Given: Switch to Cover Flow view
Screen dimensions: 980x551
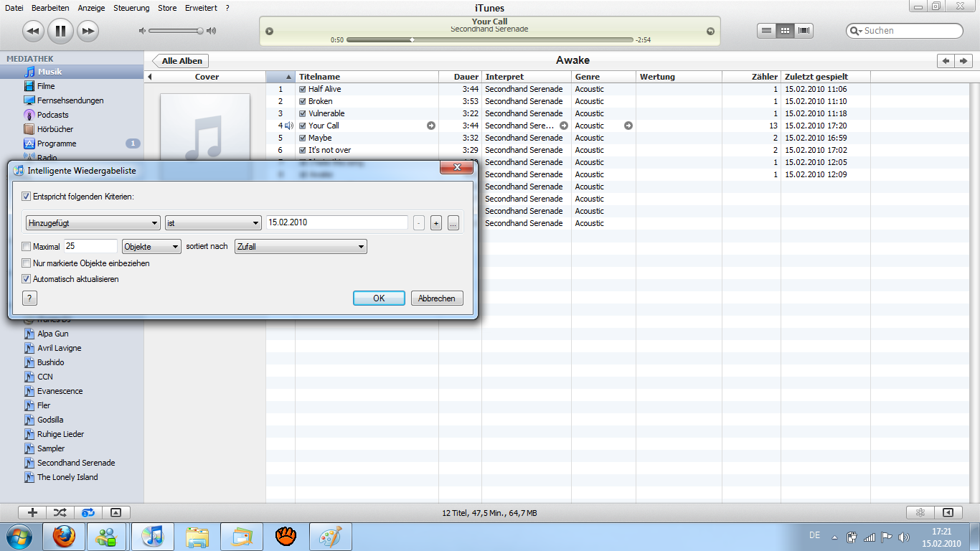Looking at the screenshot, I should pyautogui.click(x=804, y=31).
